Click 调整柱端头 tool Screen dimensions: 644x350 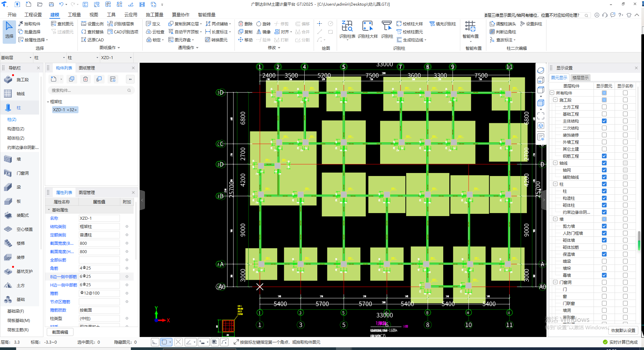pos(503,24)
